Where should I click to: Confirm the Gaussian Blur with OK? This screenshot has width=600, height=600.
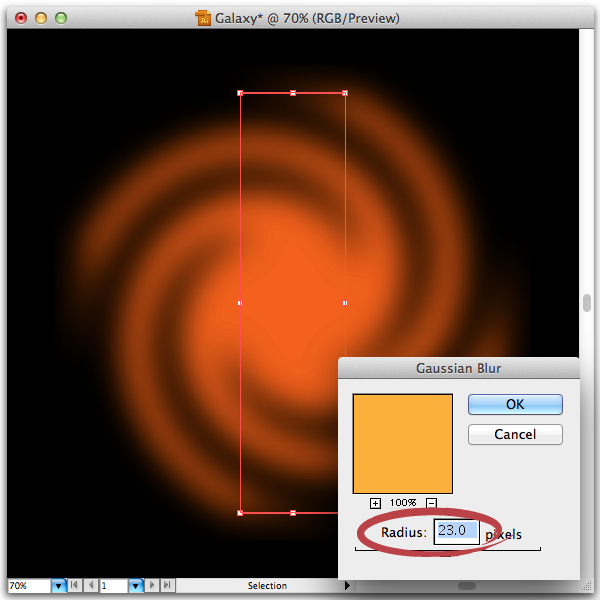tap(515, 404)
